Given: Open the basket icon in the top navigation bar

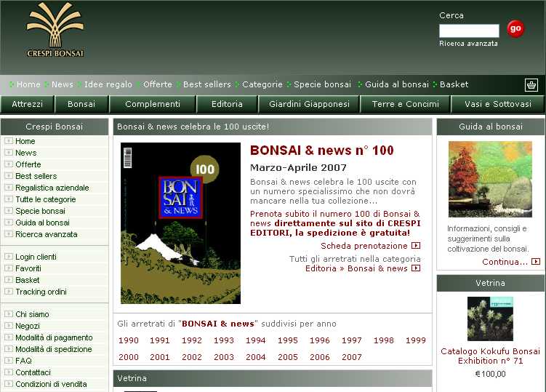Looking at the screenshot, I should click(x=531, y=84).
